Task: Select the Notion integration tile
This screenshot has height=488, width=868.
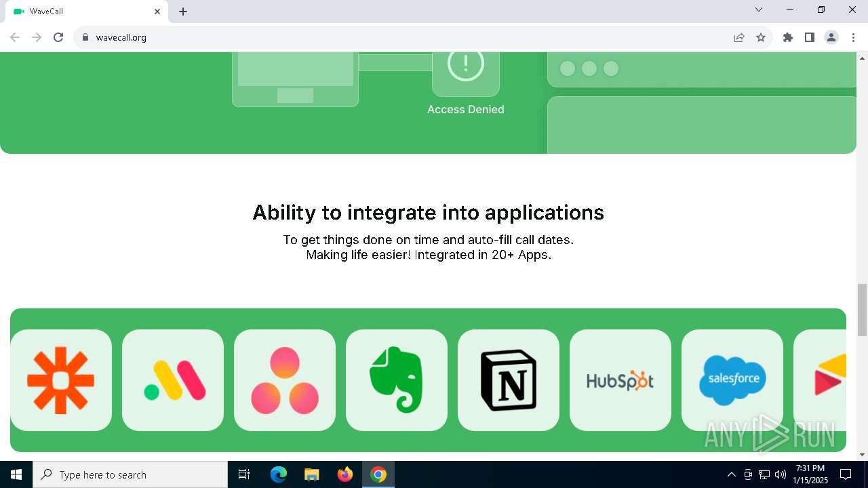Action: coord(509,380)
